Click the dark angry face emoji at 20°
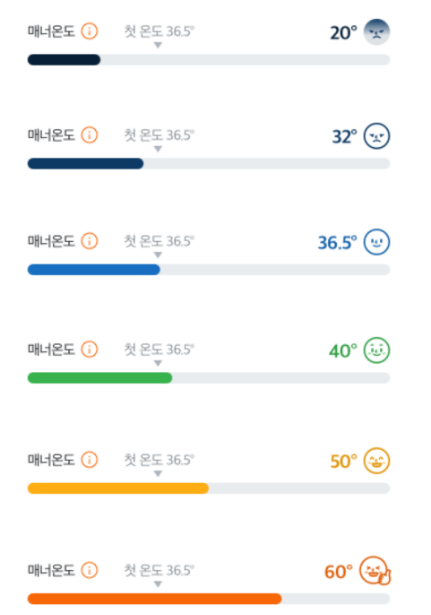Image resolution: width=431 pixels, height=615 pixels. [x=376, y=32]
